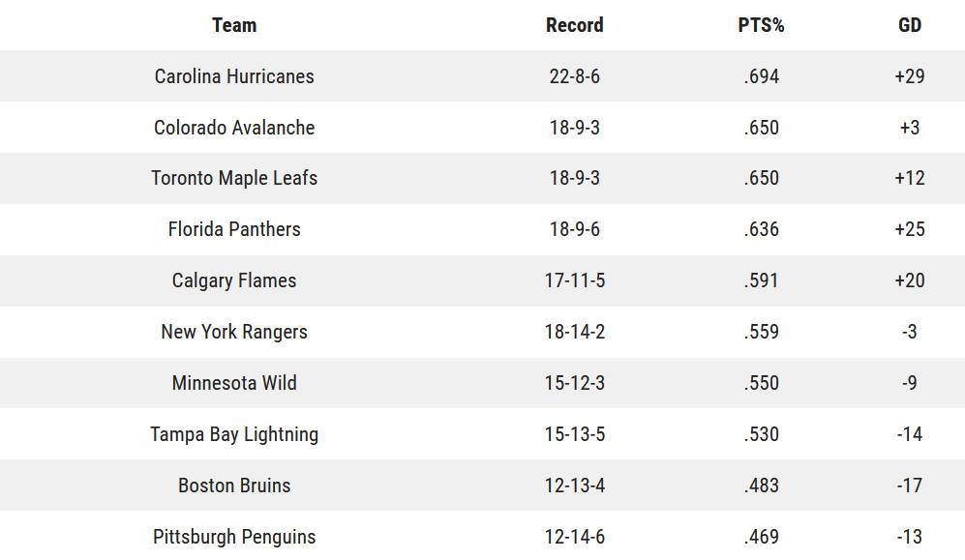Screen dimensions: 965x560
Task: Click the Calgary Flames team cell
Action: pyautogui.click(x=234, y=280)
